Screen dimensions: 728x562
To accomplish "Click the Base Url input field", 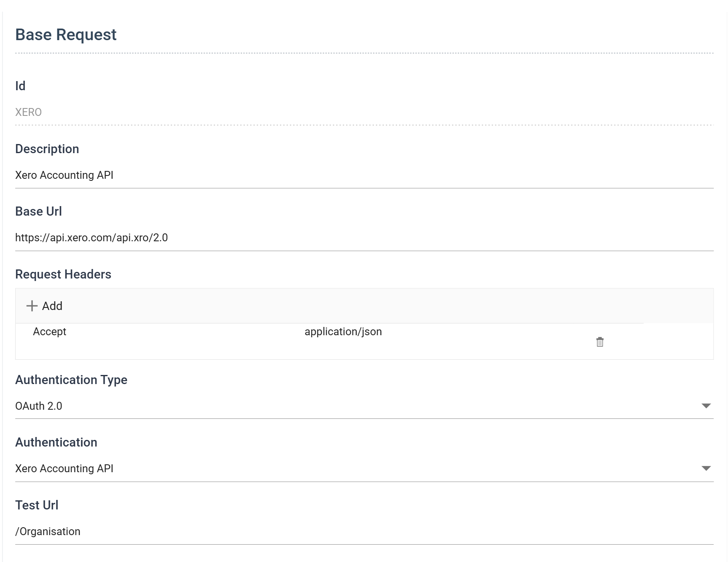I will click(x=364, y=238).
